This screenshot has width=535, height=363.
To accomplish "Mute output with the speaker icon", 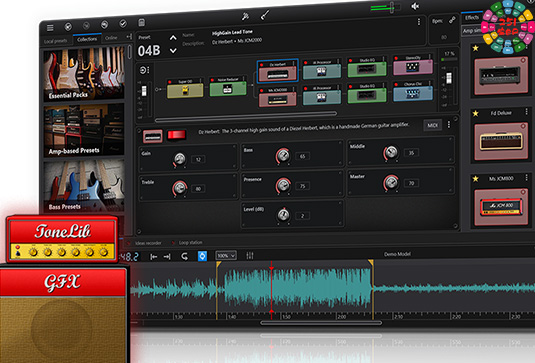I will point(415,6).
